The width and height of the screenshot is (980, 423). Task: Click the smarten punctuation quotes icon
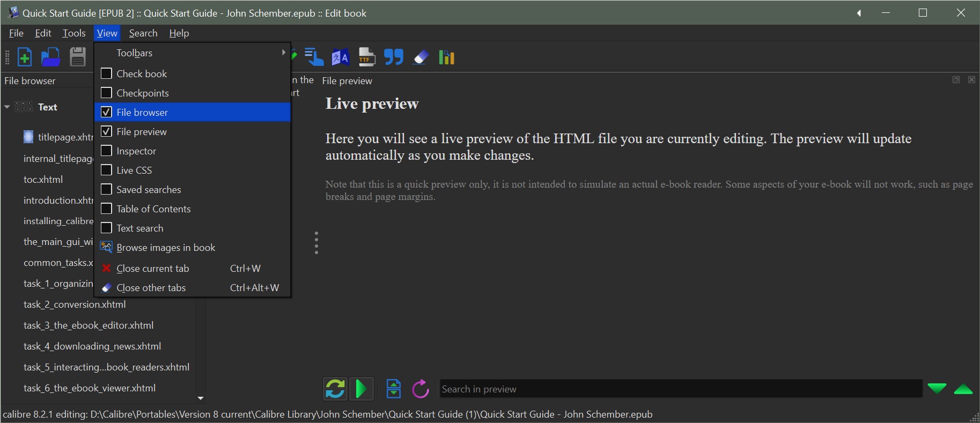pos(394,57)
